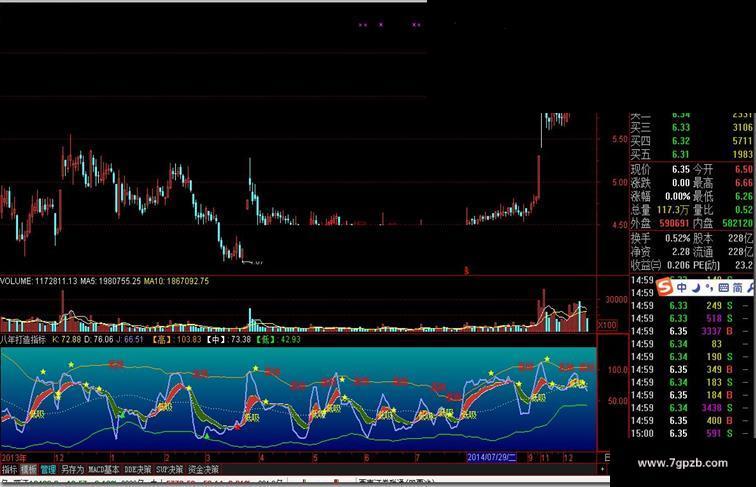The image size is (756, 487).
Task: Click the 净资 value 2.28
Action: click(681, 252)
